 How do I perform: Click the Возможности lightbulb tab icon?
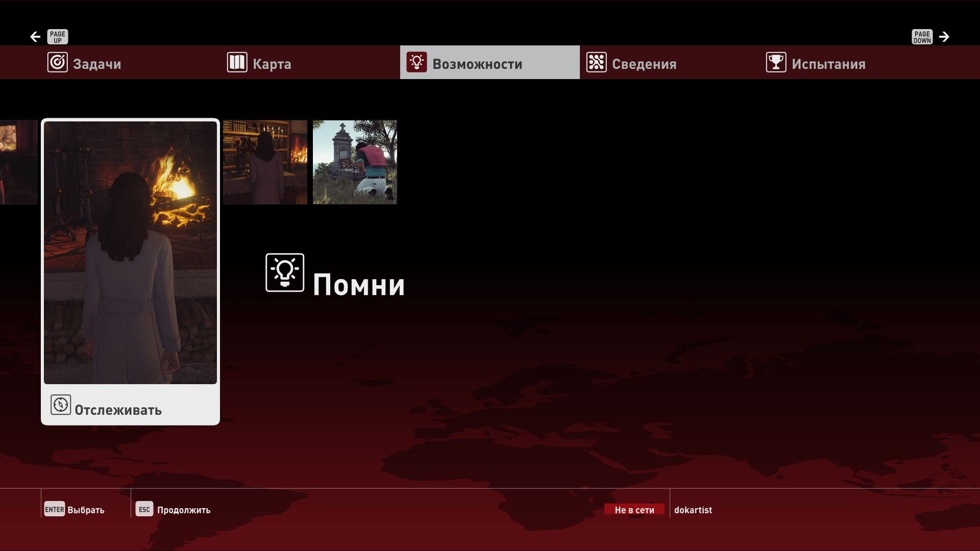pos(416,63)
